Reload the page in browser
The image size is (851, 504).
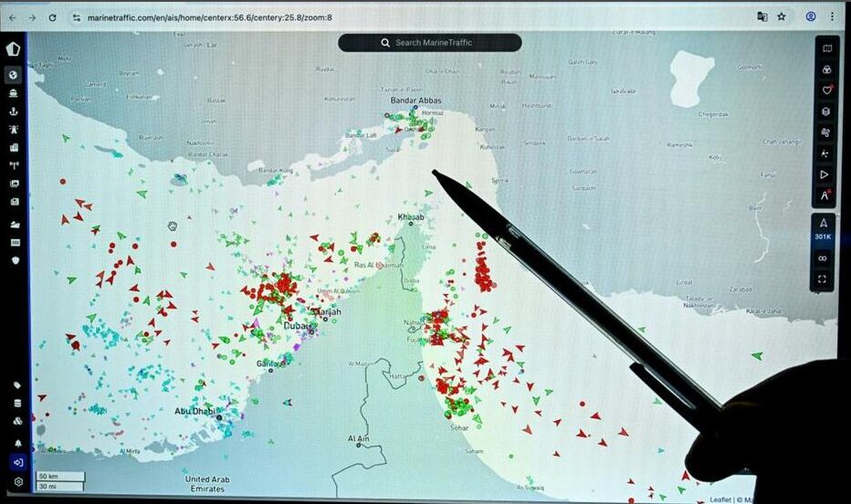(52, 16)
